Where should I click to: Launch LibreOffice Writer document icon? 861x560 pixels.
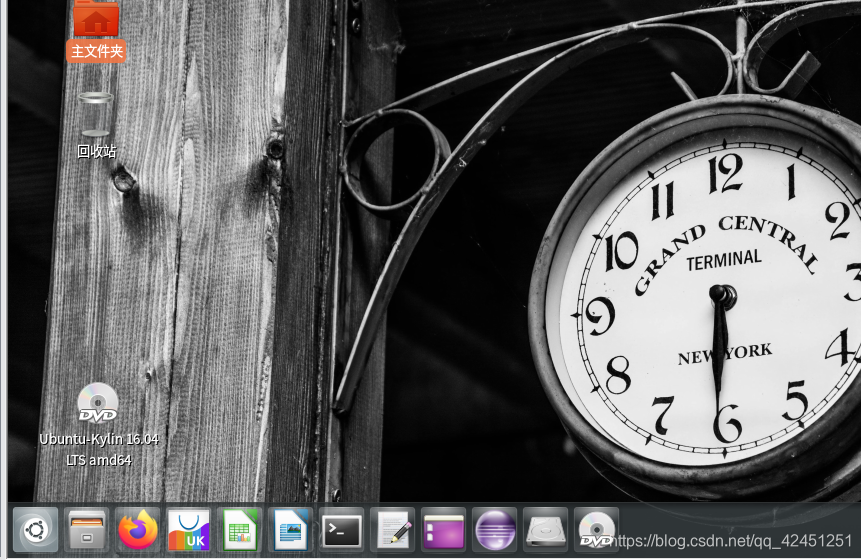290,530
